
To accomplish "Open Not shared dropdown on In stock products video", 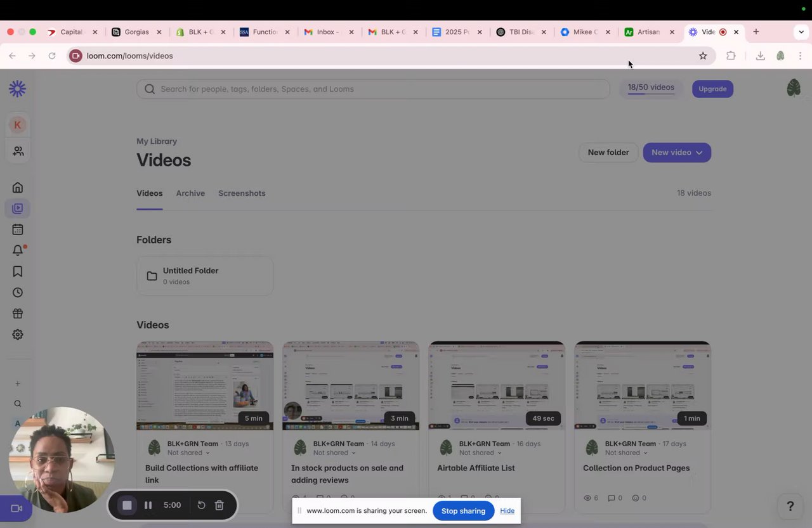I will coord(334,453).
